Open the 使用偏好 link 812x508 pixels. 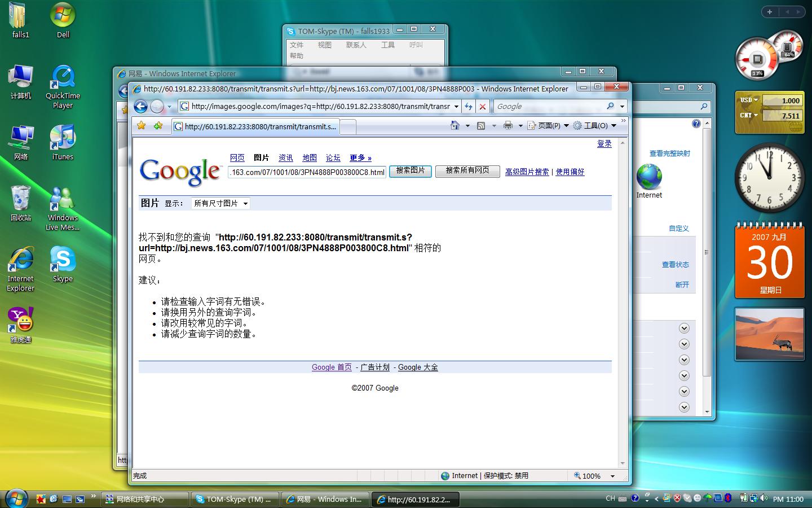570,172
